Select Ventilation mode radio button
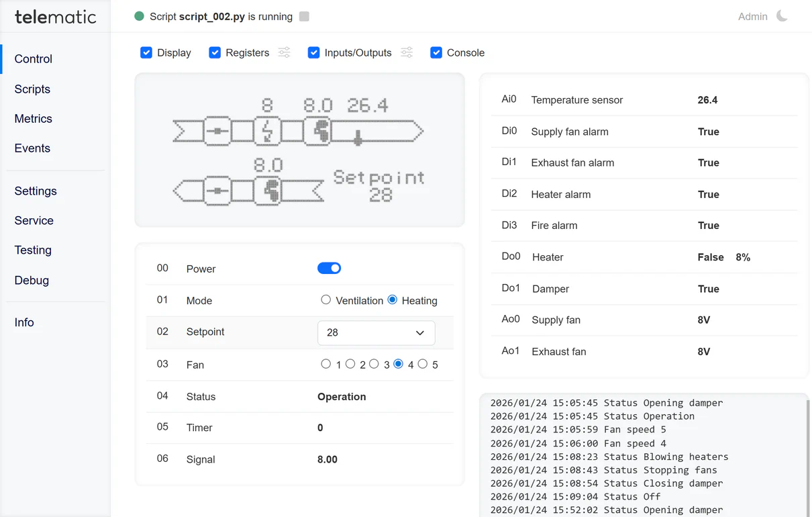This screenshot has height=517, width=812. (x=326, y=300)
